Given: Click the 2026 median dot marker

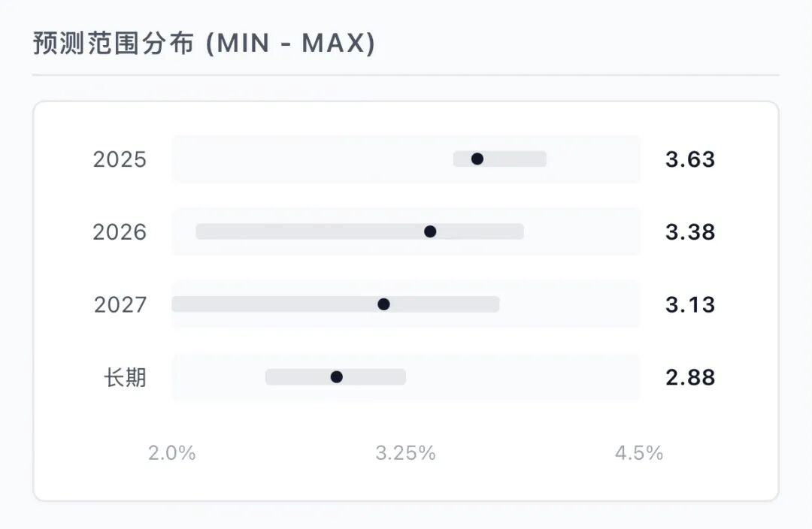Looking at the screenshot, I should (430, 231).
